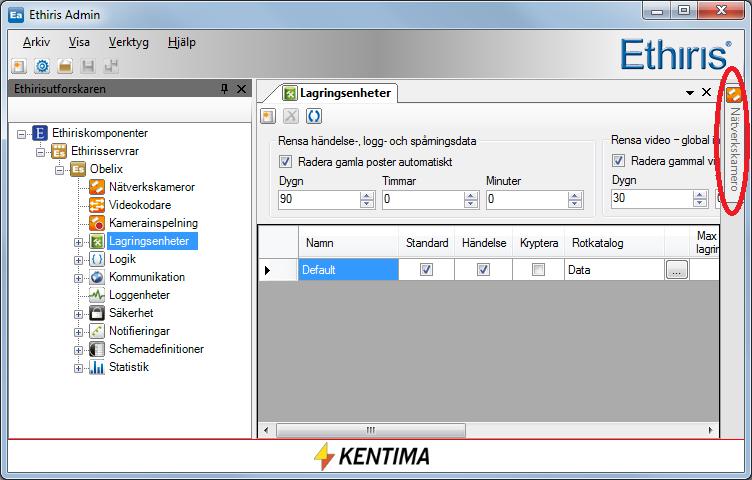
Task: Expand the Kommunikation tree node
Action: coord(78,278)
